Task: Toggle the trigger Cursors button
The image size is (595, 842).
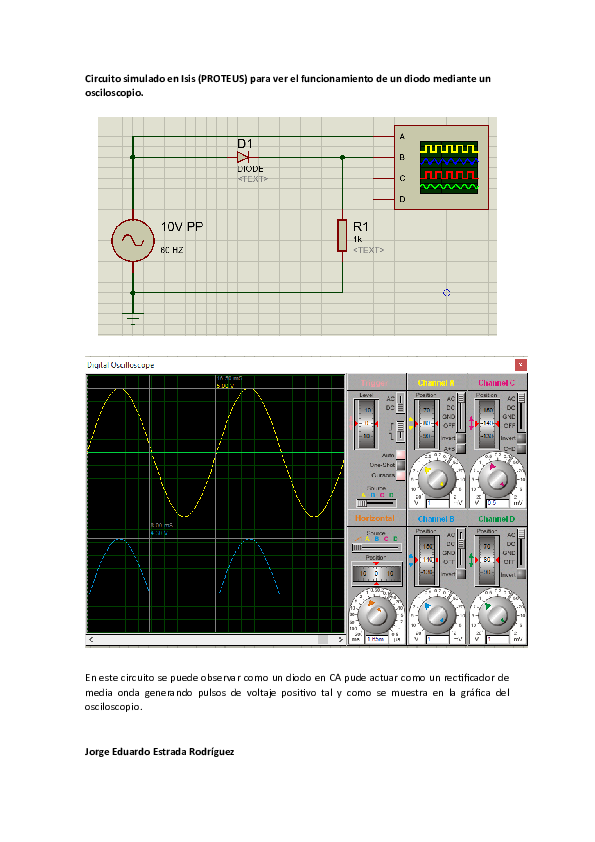Action: (401, 476)
